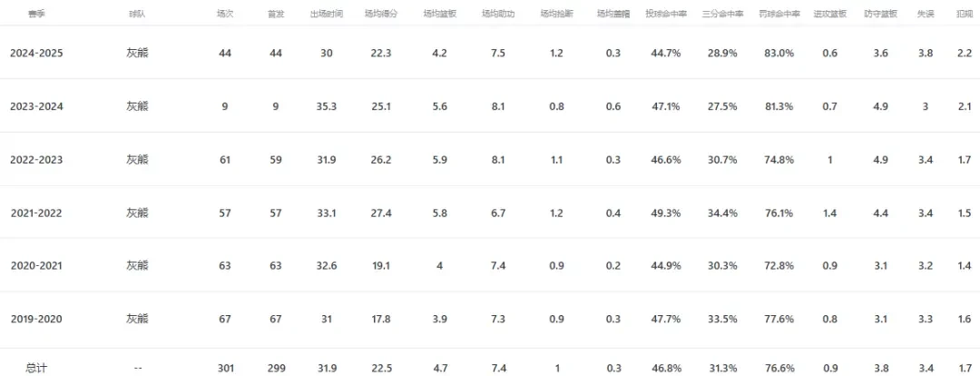Select the 球队 column header
Screen dimensions: 980x376
point(136,14)
